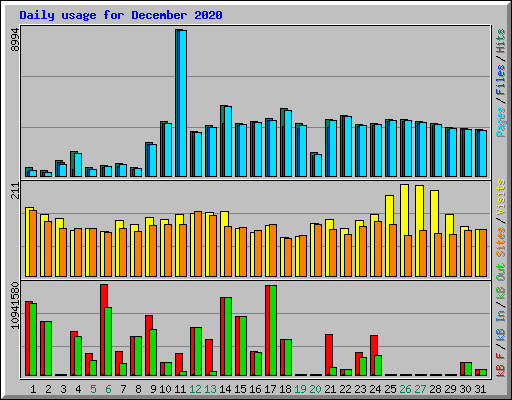The image size is (512, 400).
Task: Click day 12 green weekend label
Action: (195, 389)
